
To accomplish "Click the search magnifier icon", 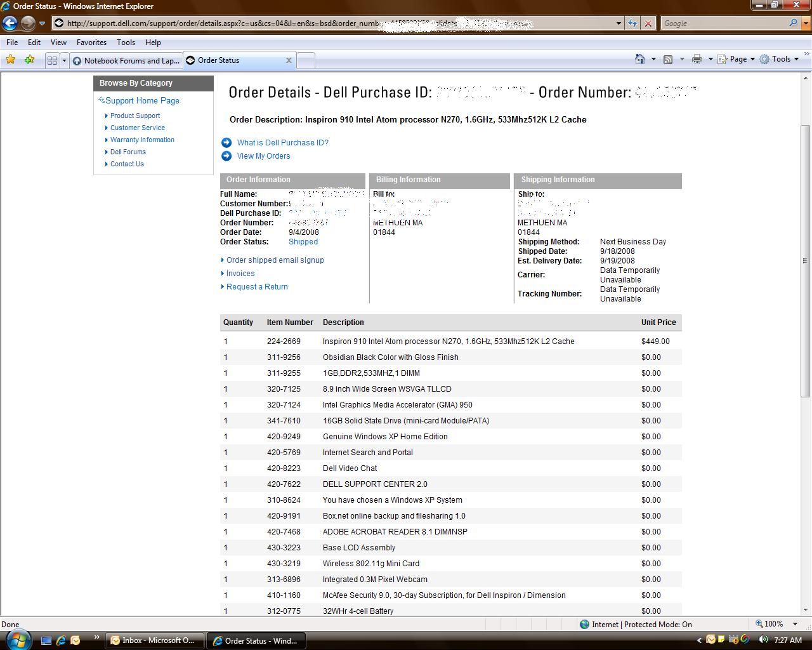I will click(794, 23).
